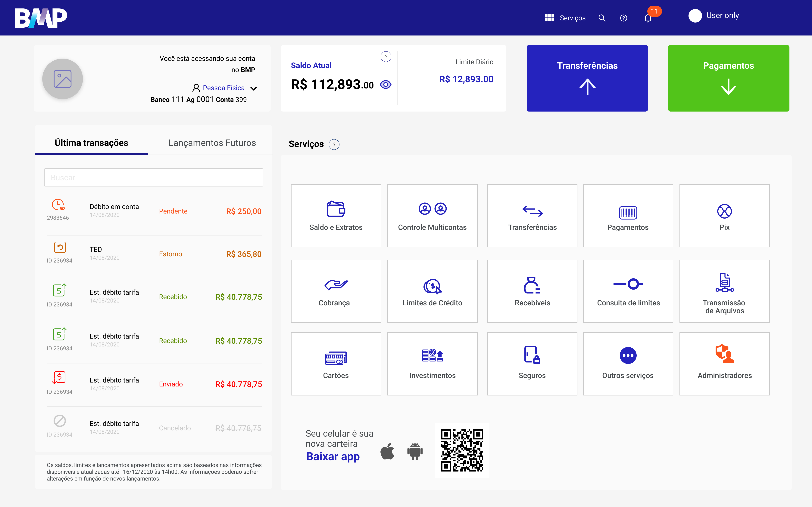This screenshot has height=507, width=812.
Task: Click the Baixar app link
Action: [x=333, y=456]
